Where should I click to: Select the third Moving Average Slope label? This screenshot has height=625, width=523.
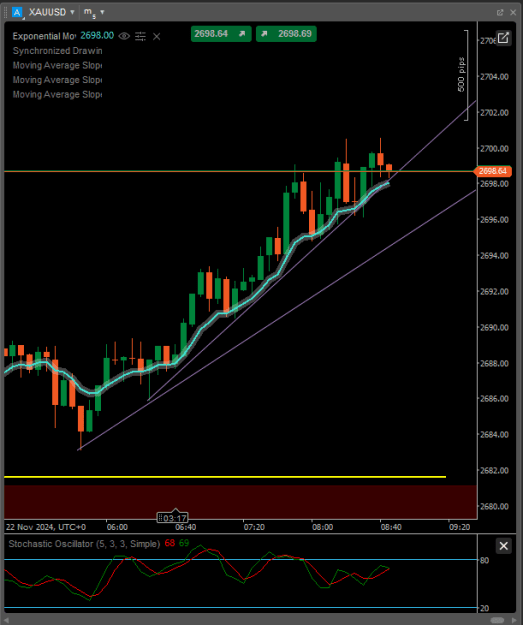57,94
